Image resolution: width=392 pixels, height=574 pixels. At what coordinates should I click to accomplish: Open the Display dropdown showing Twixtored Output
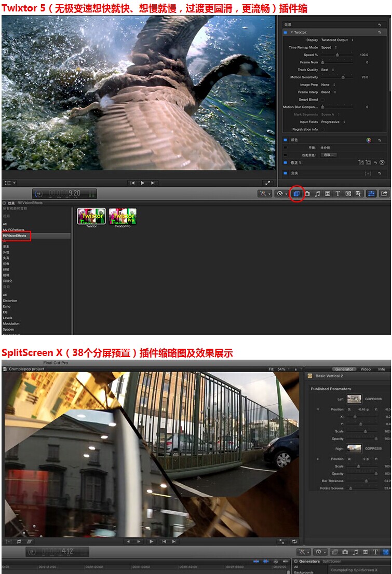336,40
